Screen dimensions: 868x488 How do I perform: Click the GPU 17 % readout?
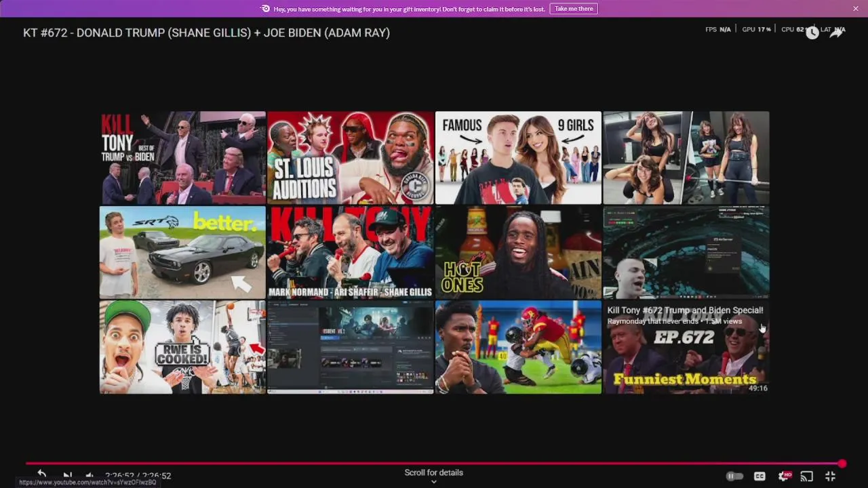pos(756,30)
